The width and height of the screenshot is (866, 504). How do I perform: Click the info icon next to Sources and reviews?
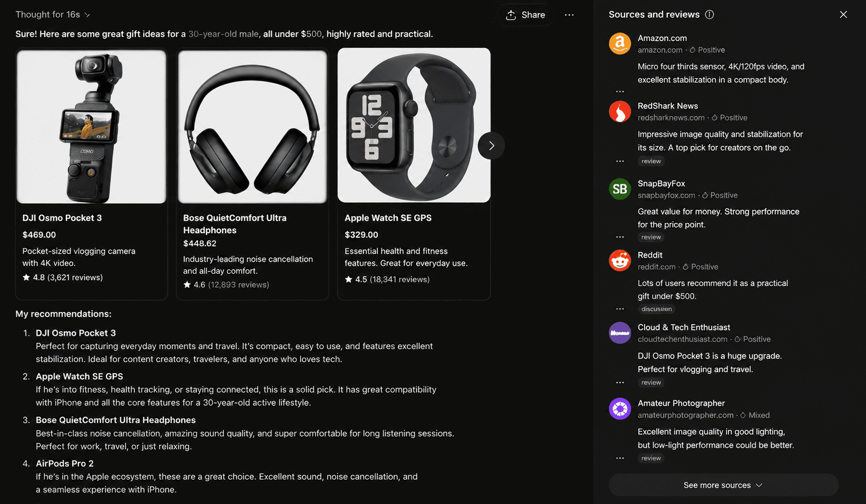710,14
